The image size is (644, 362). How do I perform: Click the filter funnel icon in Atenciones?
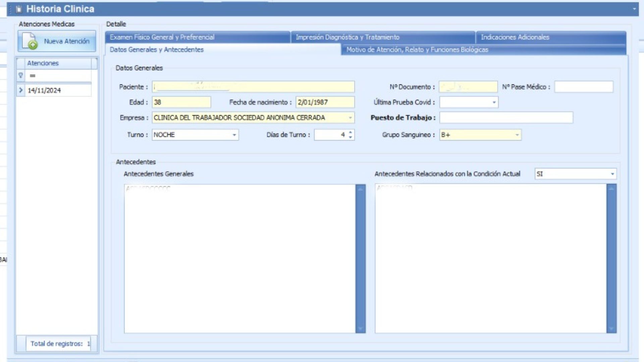pyautogui.click(x=21, y=75)
